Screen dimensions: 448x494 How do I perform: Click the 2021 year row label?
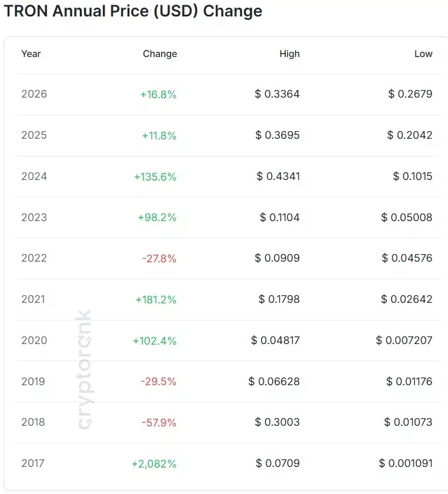coord(34,299)
